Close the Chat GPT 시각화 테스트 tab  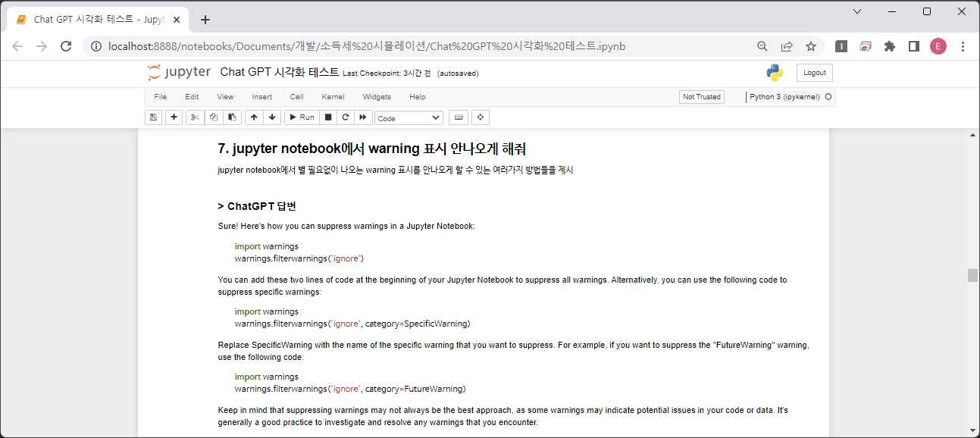point(177,20)
